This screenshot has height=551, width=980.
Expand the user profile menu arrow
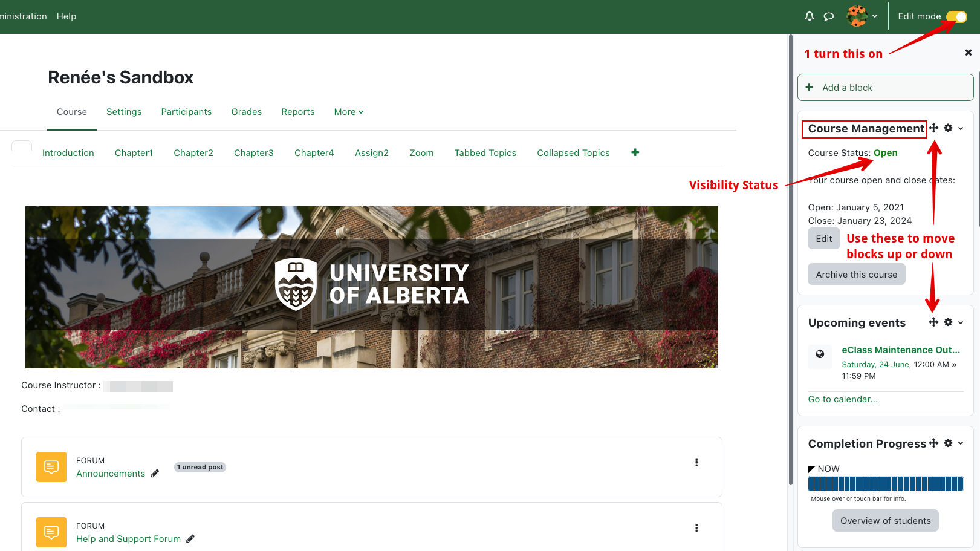click(875, 16)
